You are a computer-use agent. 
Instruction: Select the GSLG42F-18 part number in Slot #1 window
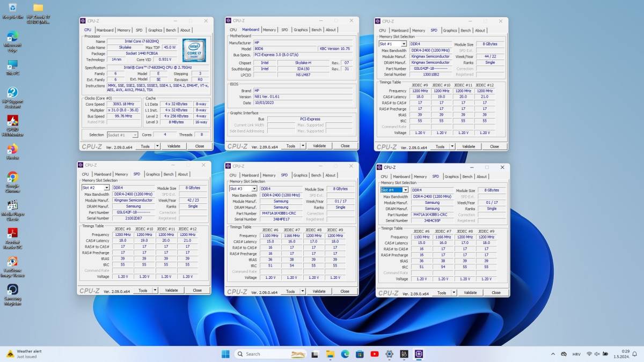[x=431, y=69]
